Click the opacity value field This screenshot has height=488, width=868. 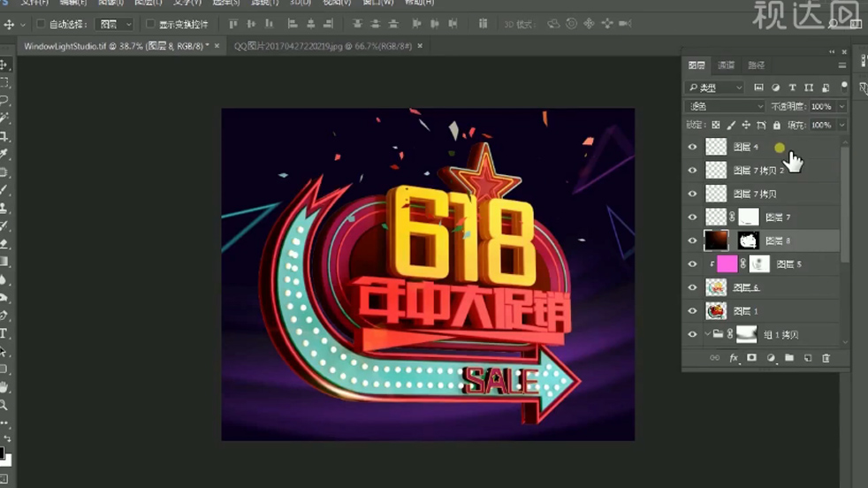pyautogui.click(x=821, y=106)
